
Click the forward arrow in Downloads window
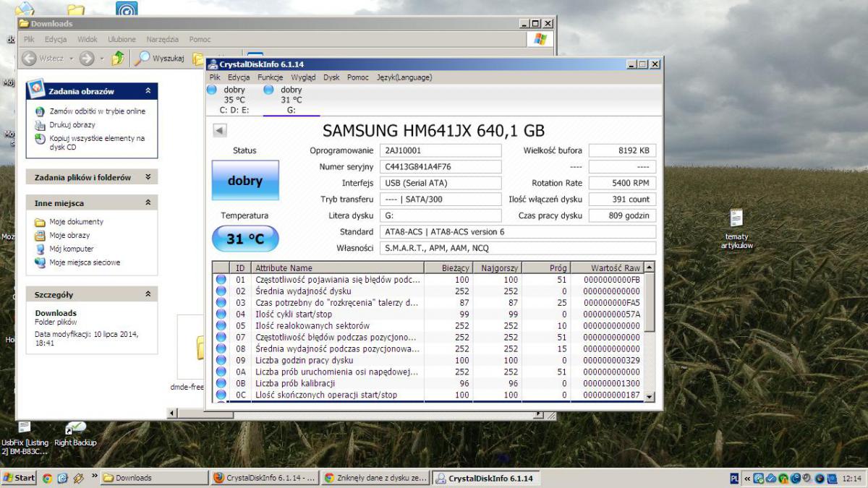87,59
